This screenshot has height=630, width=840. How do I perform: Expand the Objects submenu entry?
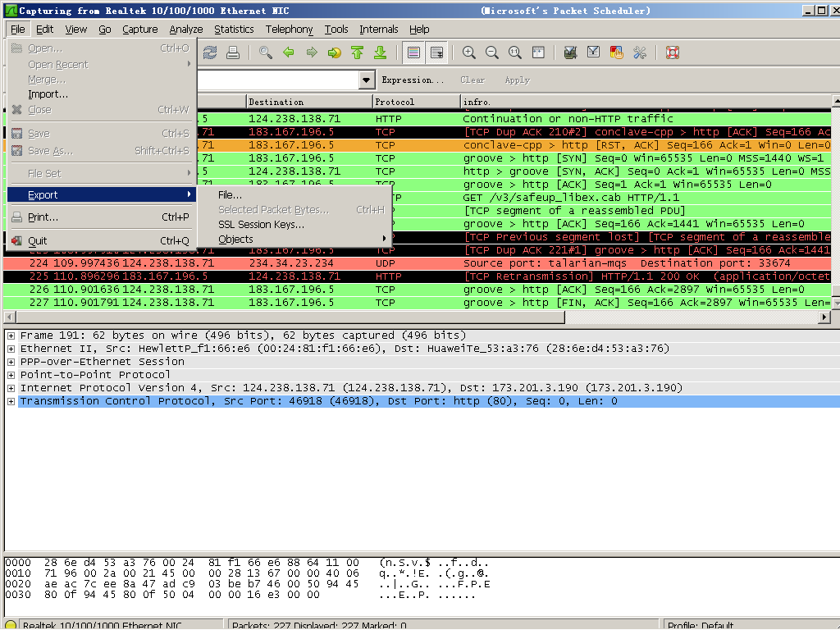(x=294, y=240)
